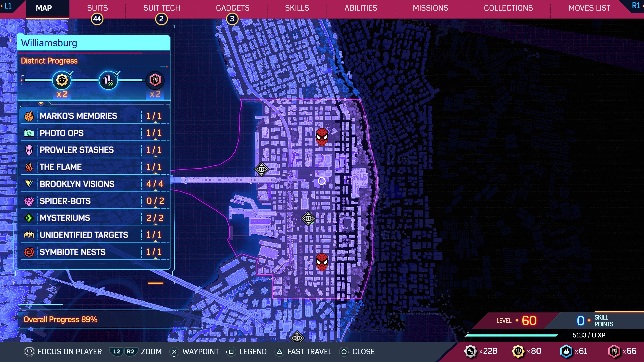Click the SKILL POINTS counter
Image resolution: width=644 pixels, height=362 pixels.
595,321
